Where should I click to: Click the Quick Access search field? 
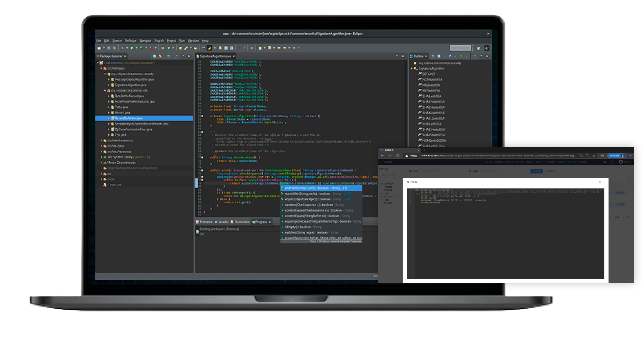(x=460, y=48)
